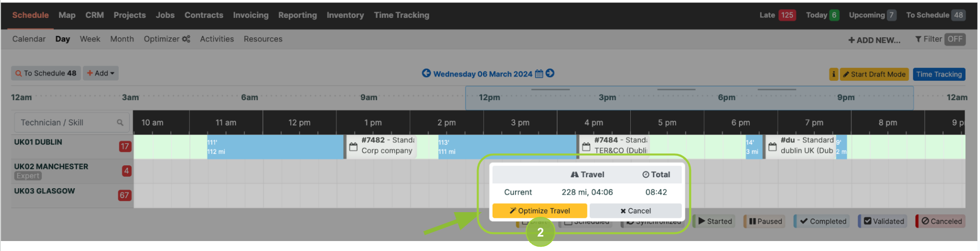The width and height of the screenshot is (980, 251).
Task: Toggle the Filter OFF switch
Action: tap(955, 39)
